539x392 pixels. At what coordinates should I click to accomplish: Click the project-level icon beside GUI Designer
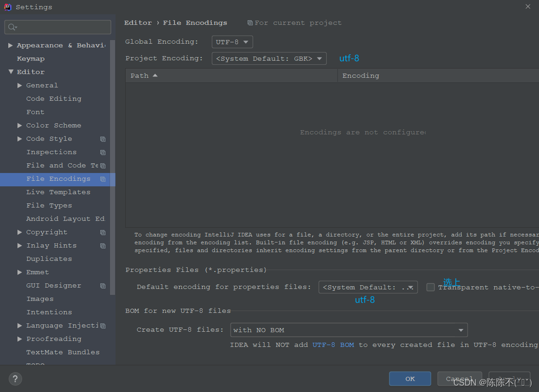103,286
